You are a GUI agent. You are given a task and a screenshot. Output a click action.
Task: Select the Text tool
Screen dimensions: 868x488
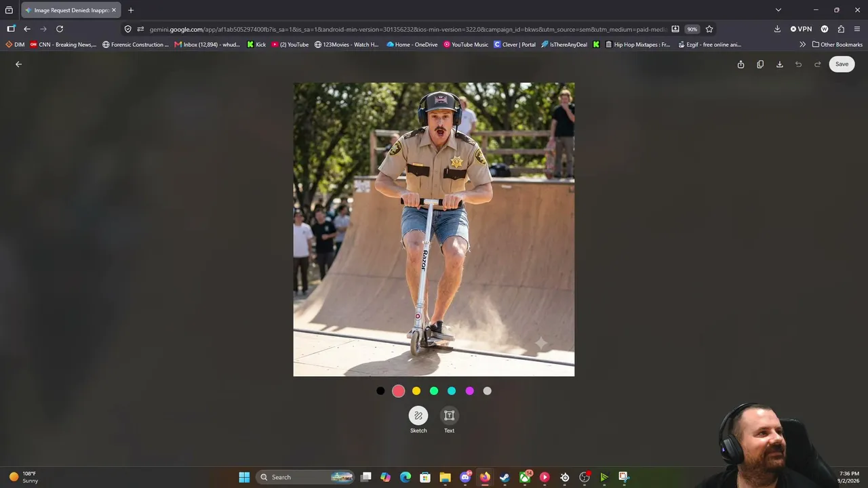click(449, 415)
